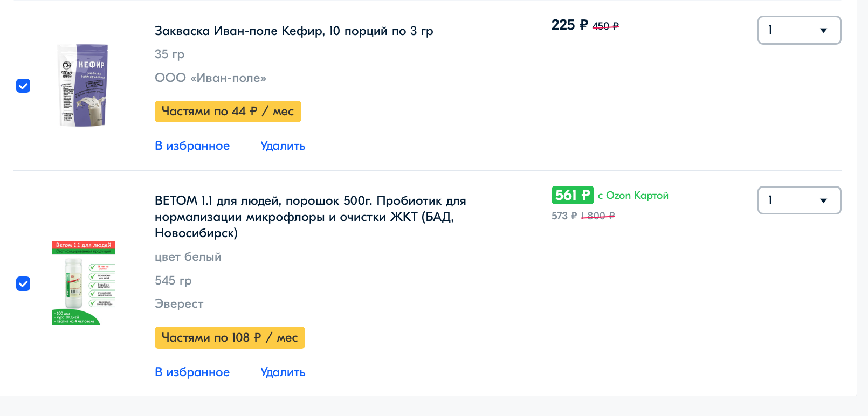Click the green 561 ₽ price badge

[572, 195]
